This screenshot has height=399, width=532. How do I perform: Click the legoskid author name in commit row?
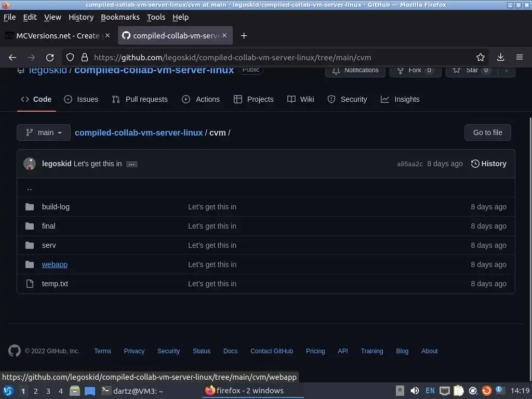(57, 164)
